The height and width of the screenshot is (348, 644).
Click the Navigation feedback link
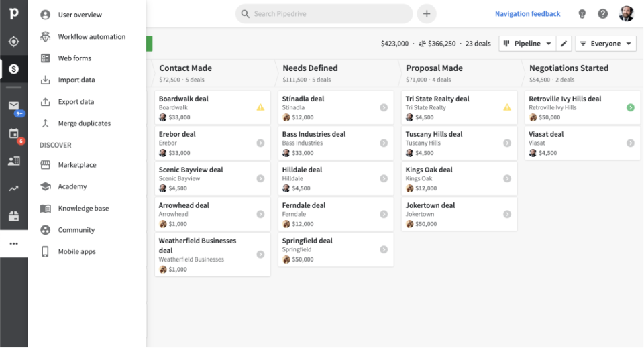(x=527, y=14)
